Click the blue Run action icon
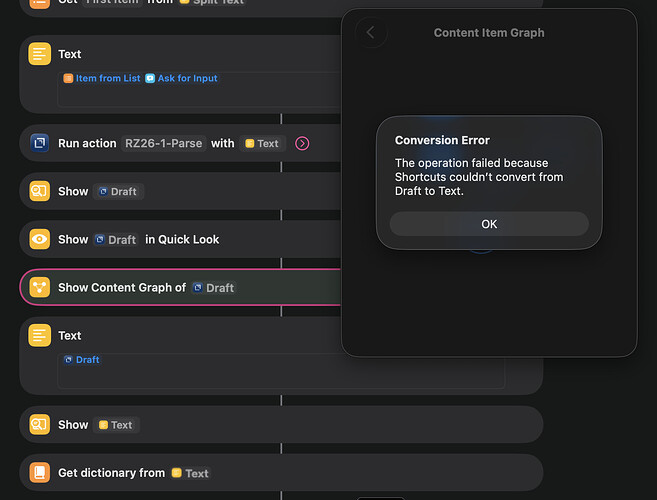Image resolution: width=657 pixels, height=500 pixels. pyautogui.click(x=39, y=143)
